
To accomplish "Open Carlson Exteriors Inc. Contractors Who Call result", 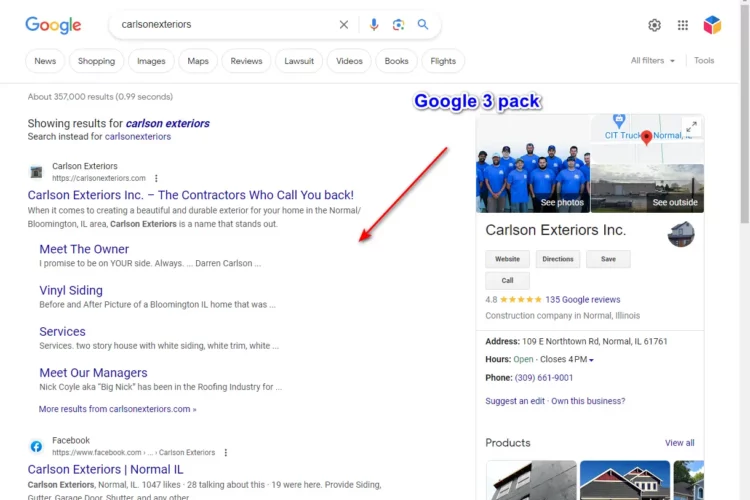I will click(x=190, y=195).
